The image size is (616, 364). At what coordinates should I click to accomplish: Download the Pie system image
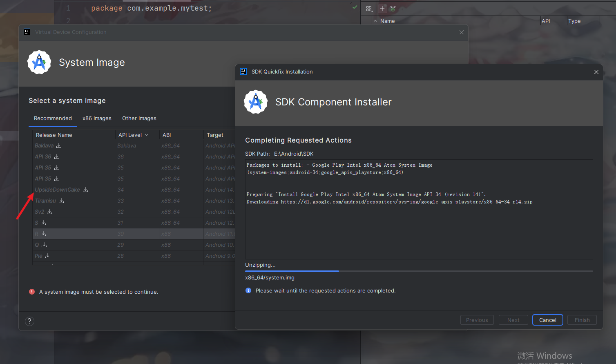point(48,256)
